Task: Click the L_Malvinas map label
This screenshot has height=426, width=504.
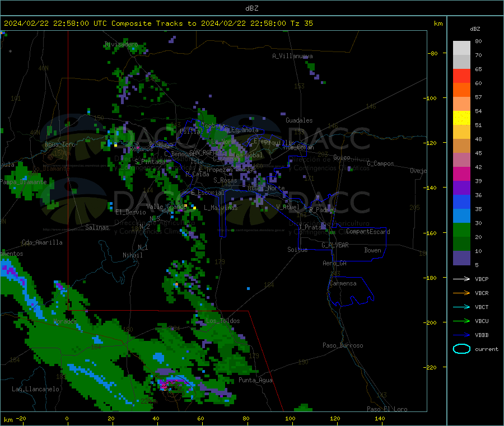Action: point(221,208)
